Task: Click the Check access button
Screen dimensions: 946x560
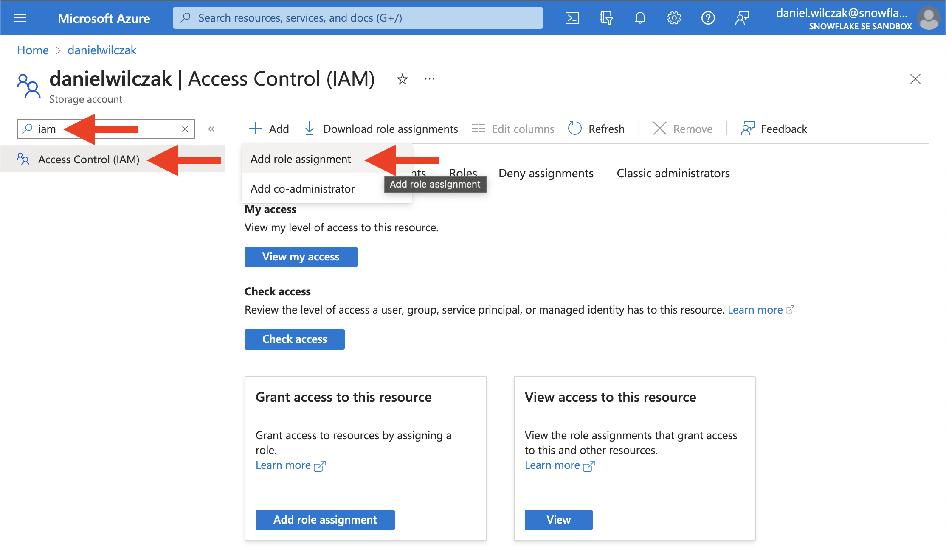Action: (295, 339)
